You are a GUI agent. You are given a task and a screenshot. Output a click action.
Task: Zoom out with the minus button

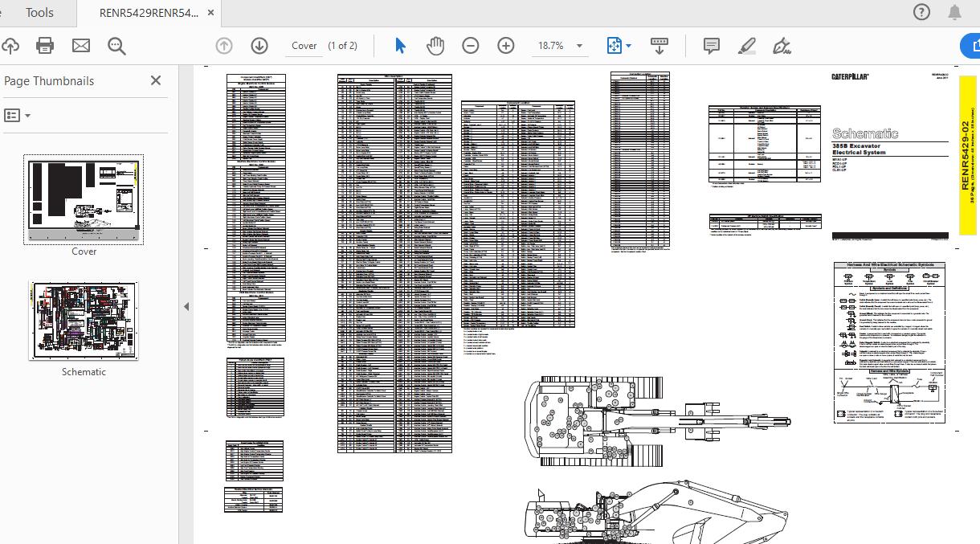click(471, 46)
